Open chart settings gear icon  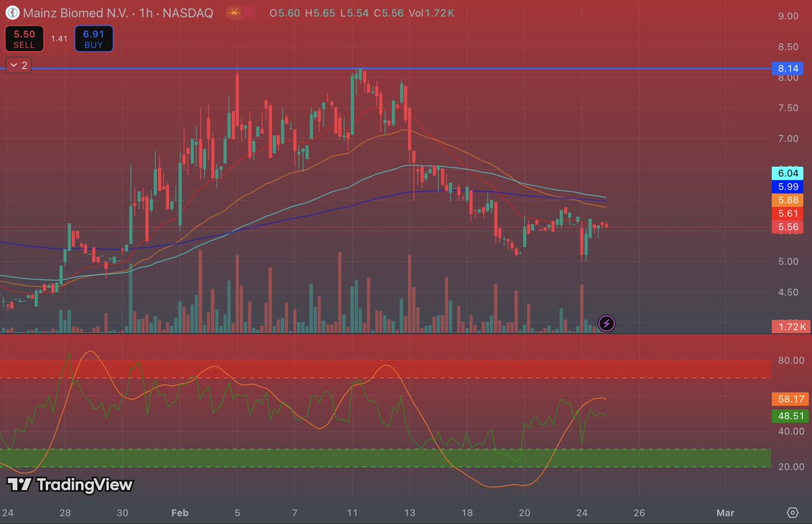pyautogui.click(x=792, y=511)
